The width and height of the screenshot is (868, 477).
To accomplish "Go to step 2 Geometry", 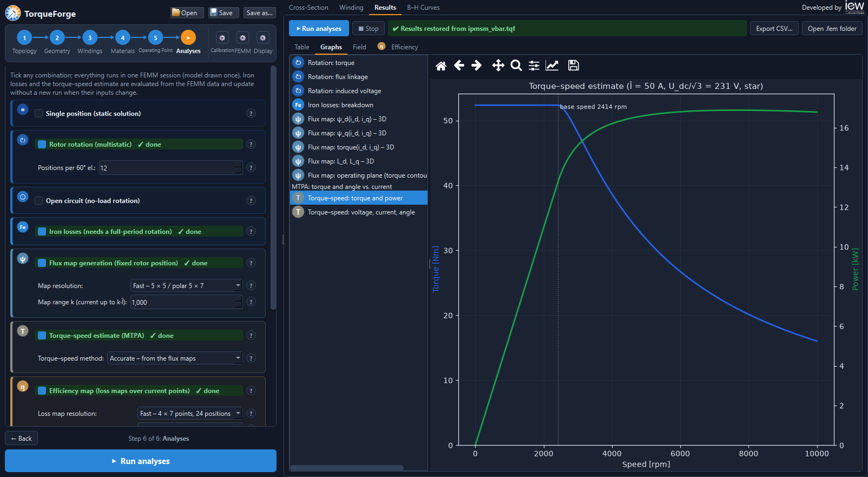I will point(57,38).
